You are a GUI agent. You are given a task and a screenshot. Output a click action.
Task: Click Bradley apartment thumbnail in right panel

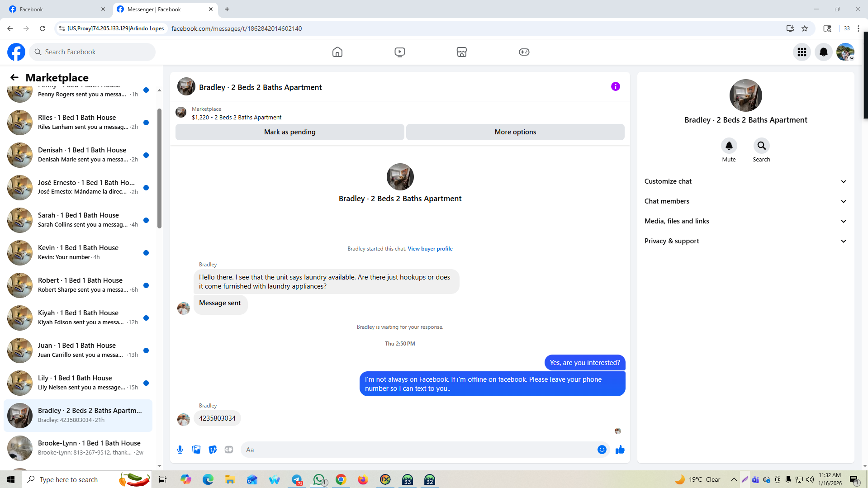click(745, 95)
